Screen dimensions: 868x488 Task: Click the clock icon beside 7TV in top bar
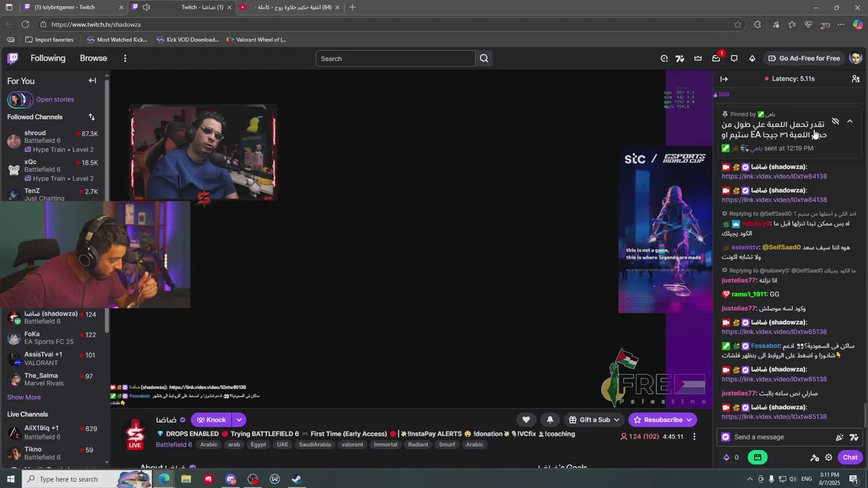pos(664,58)
